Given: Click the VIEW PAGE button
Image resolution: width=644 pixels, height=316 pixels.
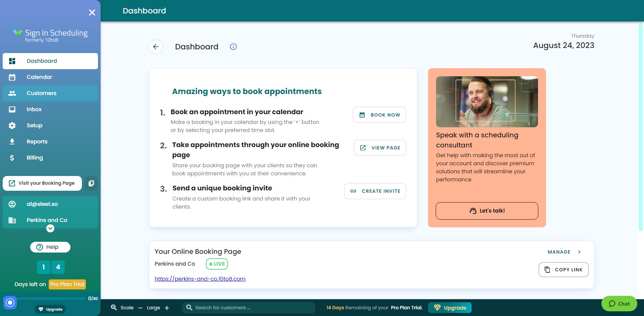Looking at the screenshot, I should 380,148.
